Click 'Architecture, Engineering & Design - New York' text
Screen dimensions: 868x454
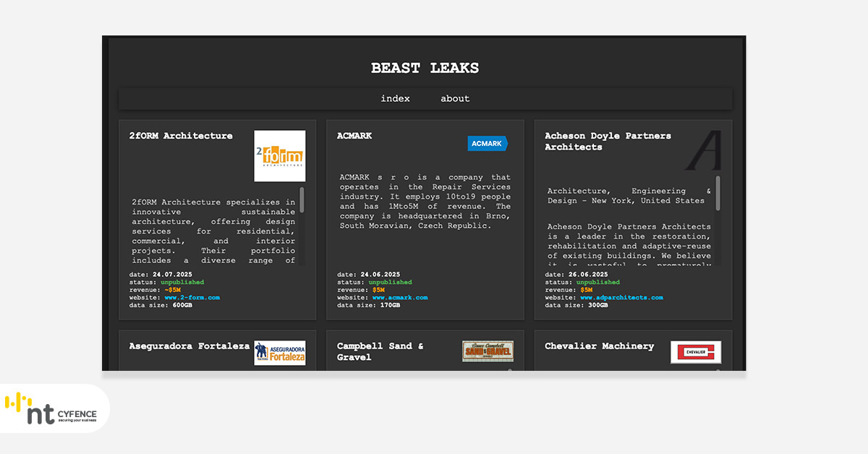(x=629, y=196)
